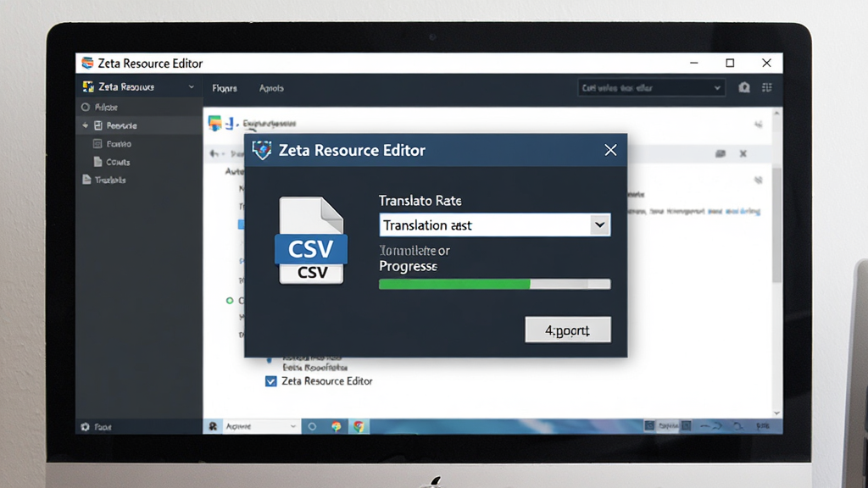The width and height of the screenshot is (868, 488).
Task: Click into the "Translation ast" combo field
Action: click(485, 225)
